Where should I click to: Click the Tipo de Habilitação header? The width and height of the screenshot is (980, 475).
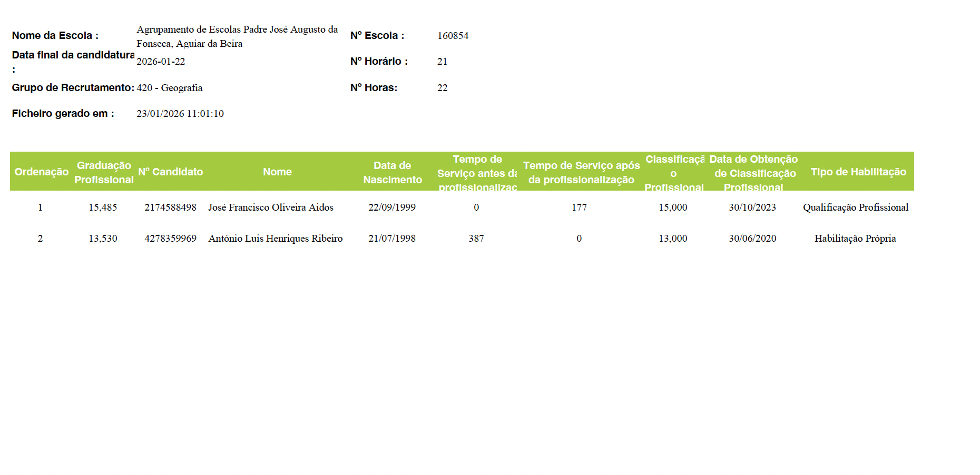[x=858, y=172]
